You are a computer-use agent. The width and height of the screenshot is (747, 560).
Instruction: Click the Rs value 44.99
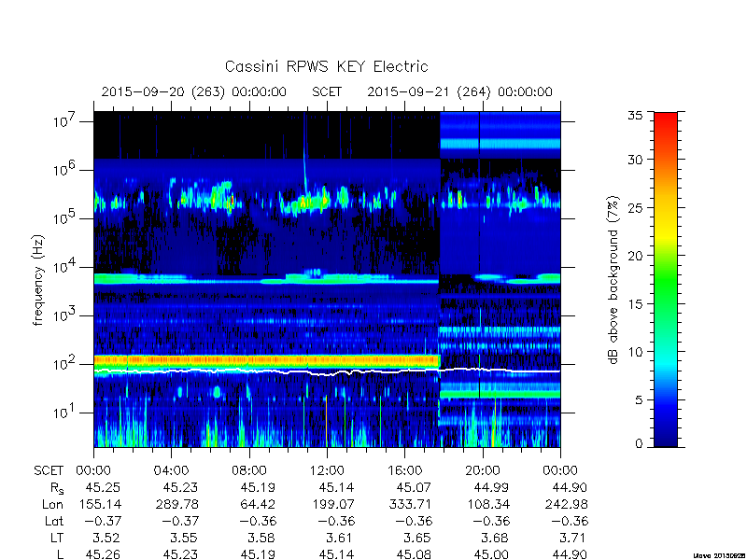[x=490, y=487]
